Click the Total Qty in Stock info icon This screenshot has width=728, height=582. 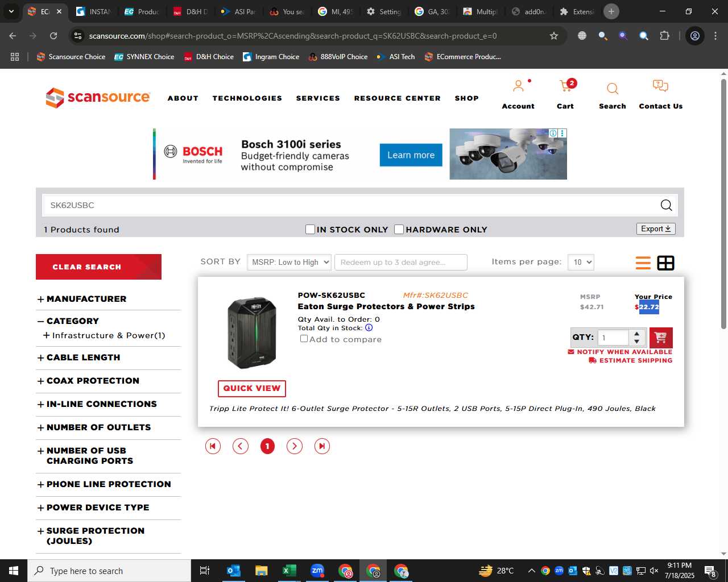(x=369, y=328)
